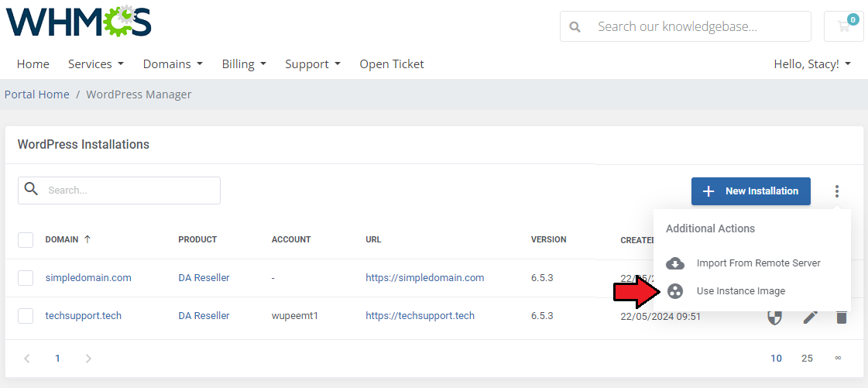Select page 1 in pagination
The image size is (868, 388).
(57, 358)
